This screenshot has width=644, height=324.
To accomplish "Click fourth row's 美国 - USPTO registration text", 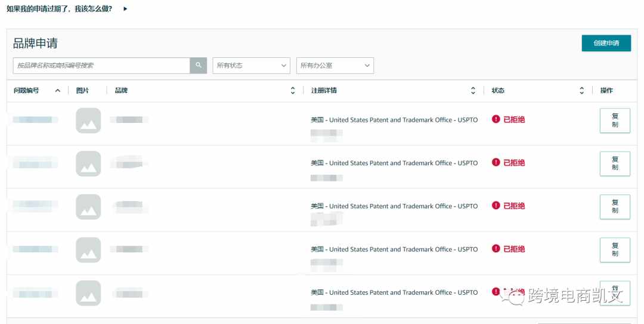I will click(394, 249).
